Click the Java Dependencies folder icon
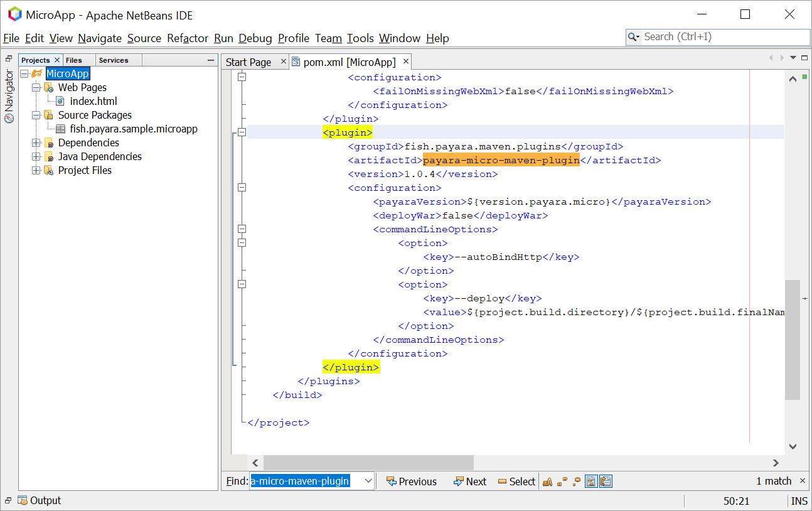812x511 pixels. pos(48,157)
